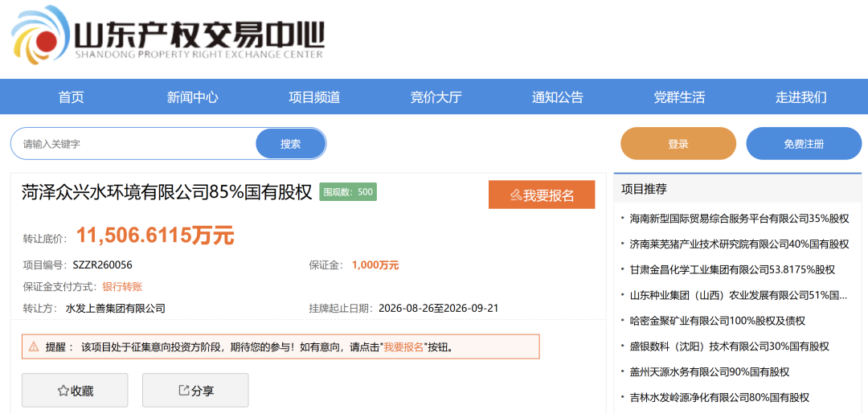This screenshot has width=868, height=414.
Task: Click the orange 登录 button
Action: point(678,144)
